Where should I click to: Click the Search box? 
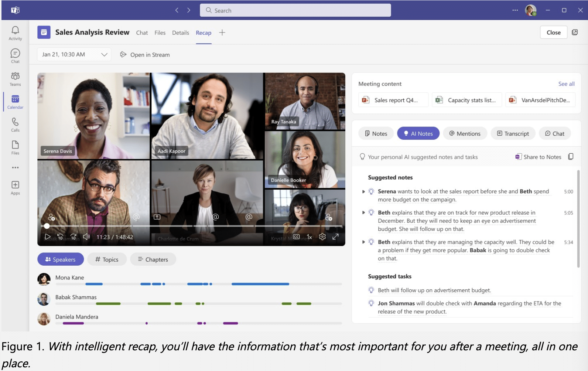point(295,10)
